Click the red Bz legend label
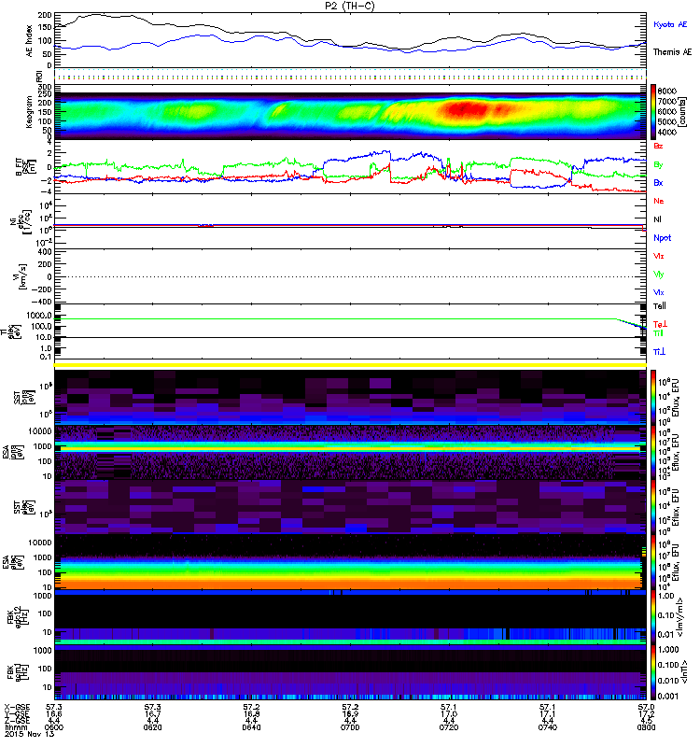Image resolution: width=700 pixels, height=747 pixels. point(658,146)
